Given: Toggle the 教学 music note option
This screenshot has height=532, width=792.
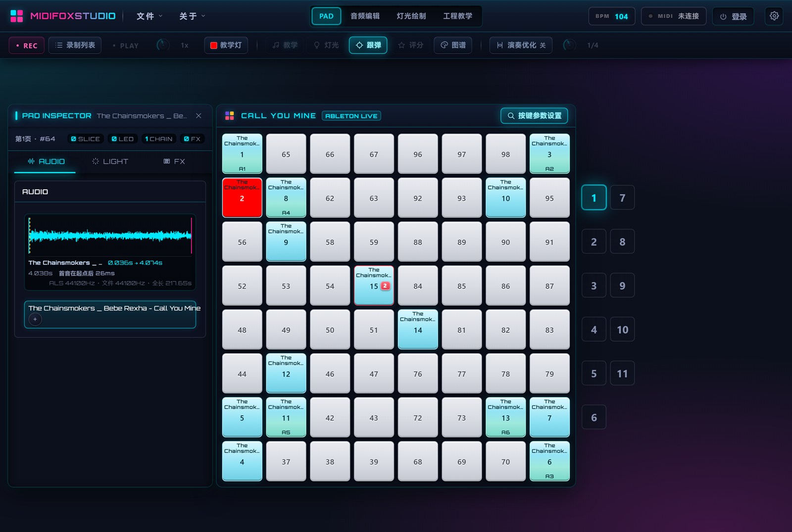Looking at the screenshot, I should pyautogui.click(x=285, y=45).
